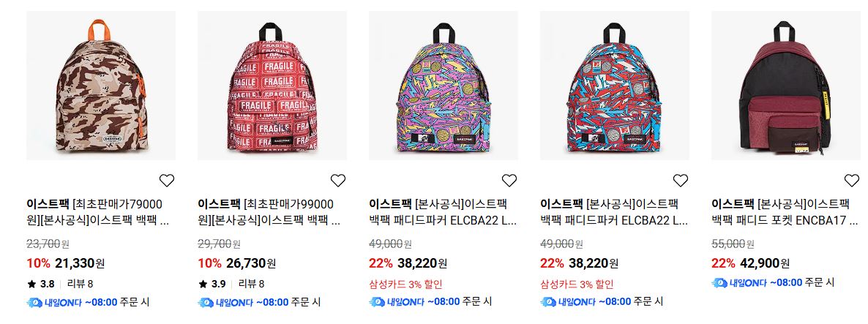Viewport: 868px width, 324px height.
Task: Open camouflage backpack product image
Action: pos(101,86)
